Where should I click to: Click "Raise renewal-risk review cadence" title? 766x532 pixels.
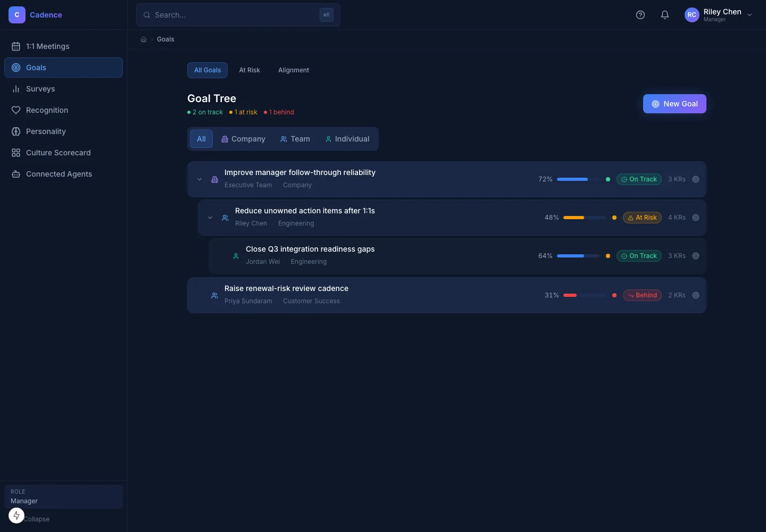pos(286,288)
